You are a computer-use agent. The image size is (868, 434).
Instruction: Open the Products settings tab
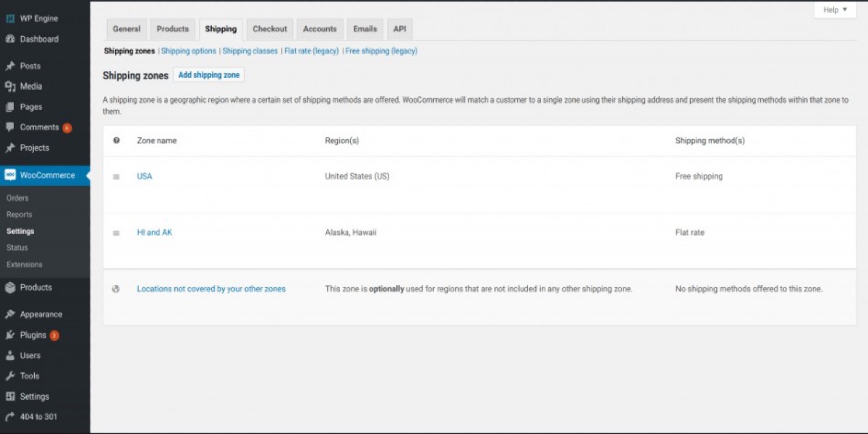click(x=172, y=29)
